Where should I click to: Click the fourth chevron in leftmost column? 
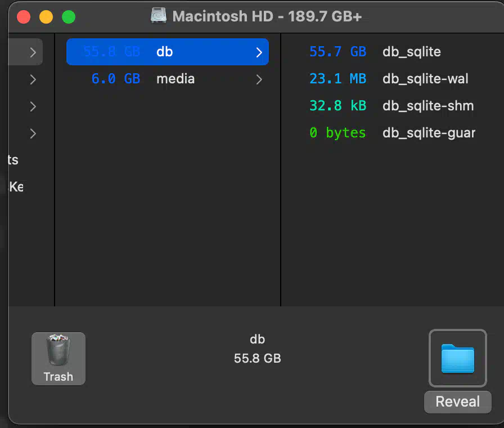33,133
